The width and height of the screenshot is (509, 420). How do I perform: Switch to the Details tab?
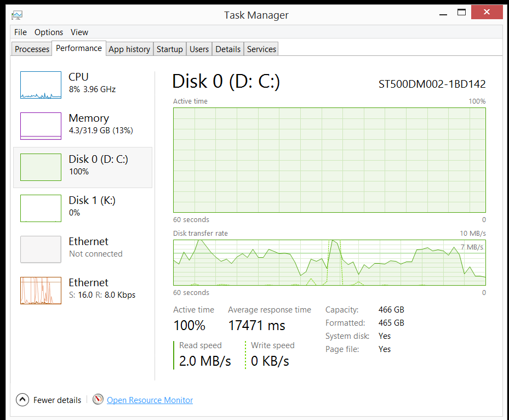[228, 49]
